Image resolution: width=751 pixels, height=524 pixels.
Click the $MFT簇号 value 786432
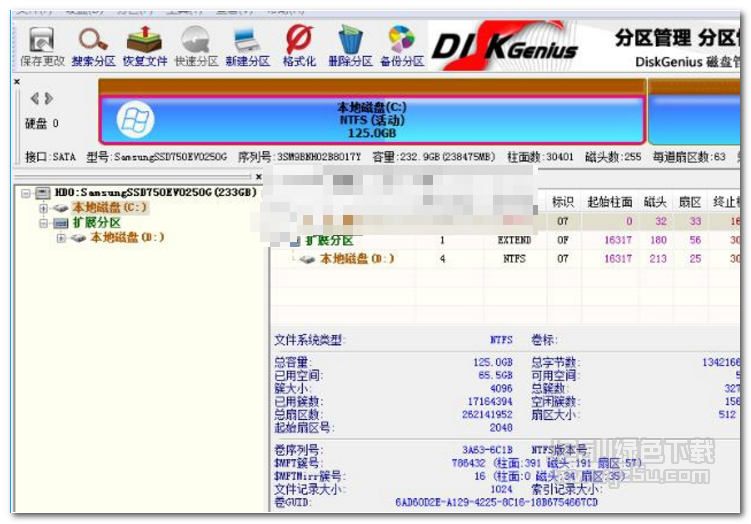pos(468,463)
